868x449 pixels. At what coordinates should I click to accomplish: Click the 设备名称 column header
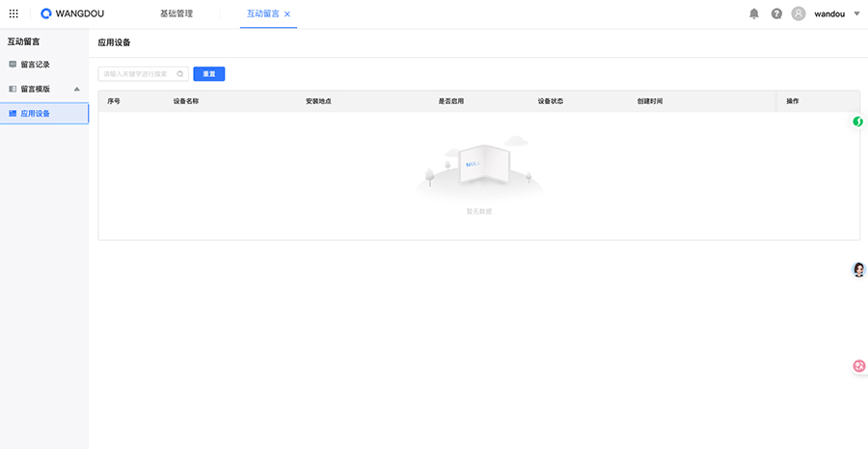pyautogui.click(x=186, y=102)
